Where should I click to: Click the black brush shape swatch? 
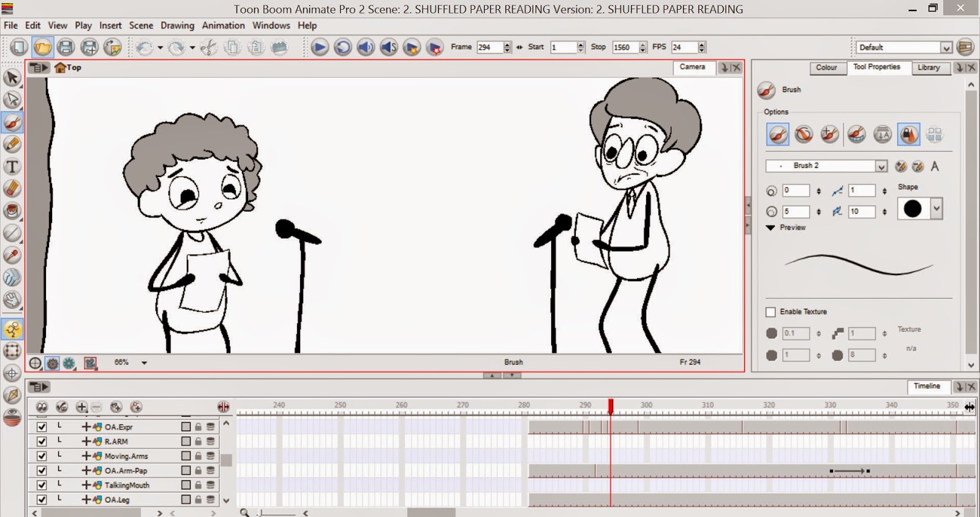(x=913, y=209)
